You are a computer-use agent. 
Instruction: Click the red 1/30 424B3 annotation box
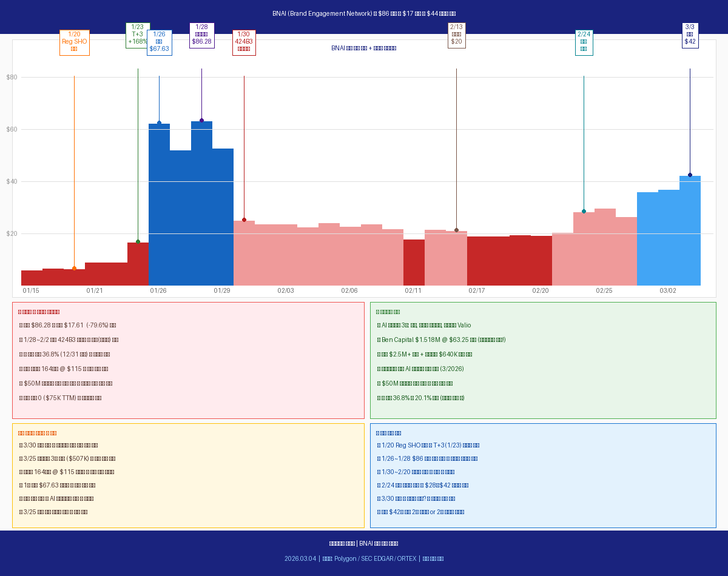pos(244,42)
